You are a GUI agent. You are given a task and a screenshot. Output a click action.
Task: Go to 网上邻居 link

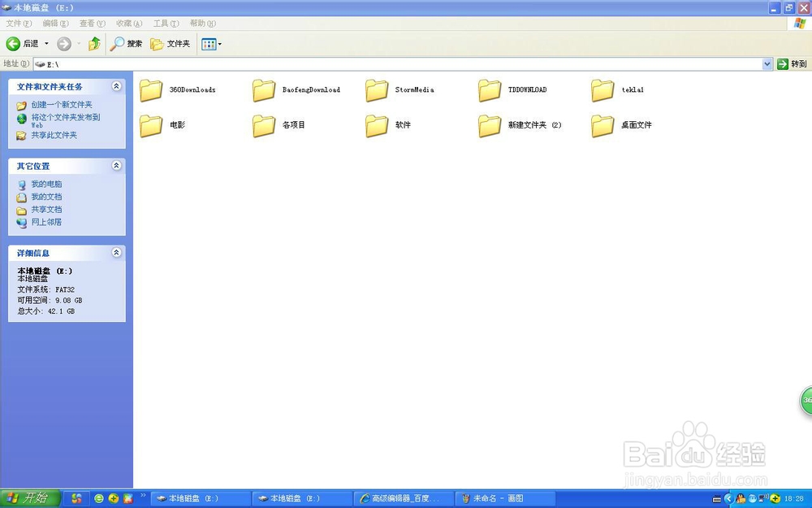point(46,222)
